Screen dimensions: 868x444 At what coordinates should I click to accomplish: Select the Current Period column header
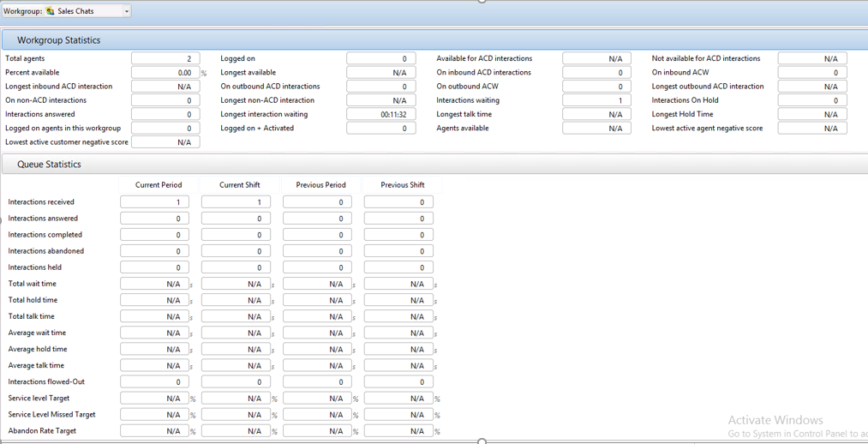[159, 185]
